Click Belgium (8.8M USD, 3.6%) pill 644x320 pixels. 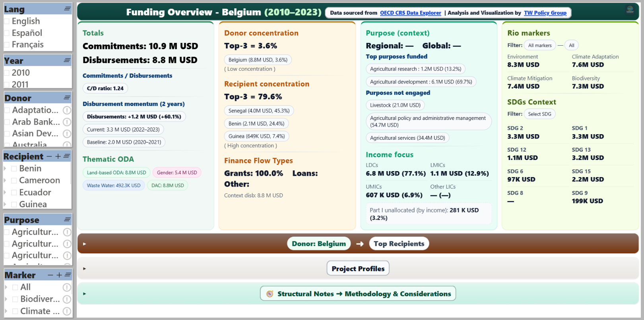click(x=258, y=60)
